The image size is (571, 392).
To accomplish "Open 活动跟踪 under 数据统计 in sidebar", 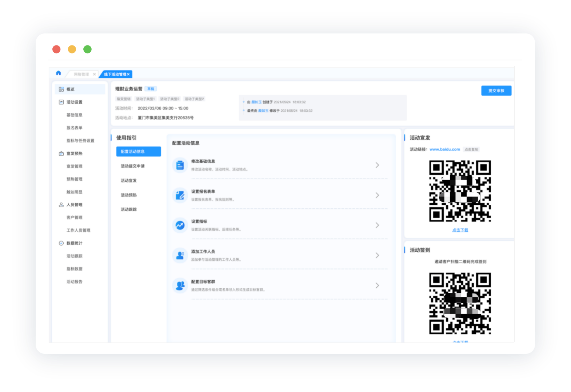I will point(74,256).
